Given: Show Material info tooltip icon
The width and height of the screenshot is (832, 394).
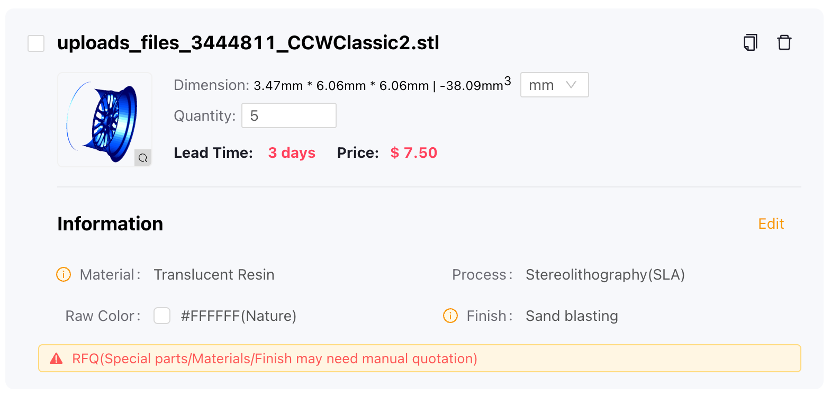Looking at the screenshot, I should tap(63, 275).
